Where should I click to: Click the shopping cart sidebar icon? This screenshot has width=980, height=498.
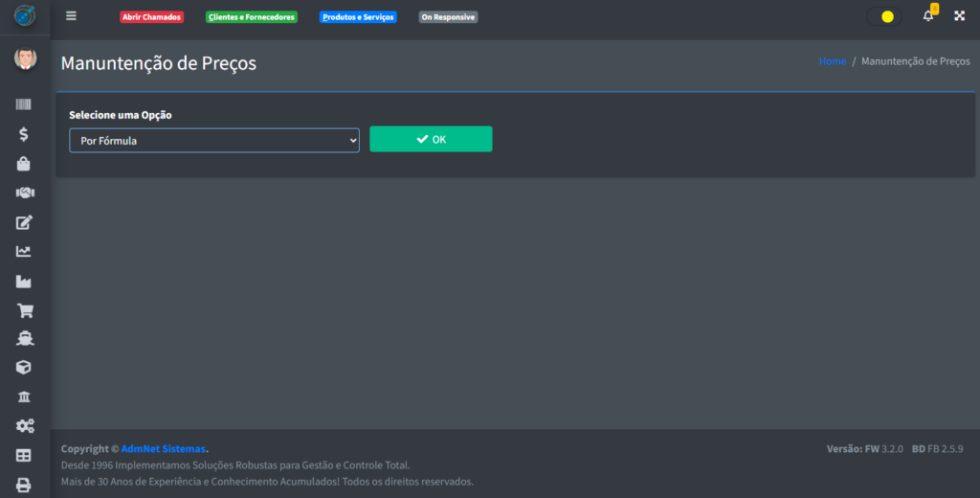point(24,310)
